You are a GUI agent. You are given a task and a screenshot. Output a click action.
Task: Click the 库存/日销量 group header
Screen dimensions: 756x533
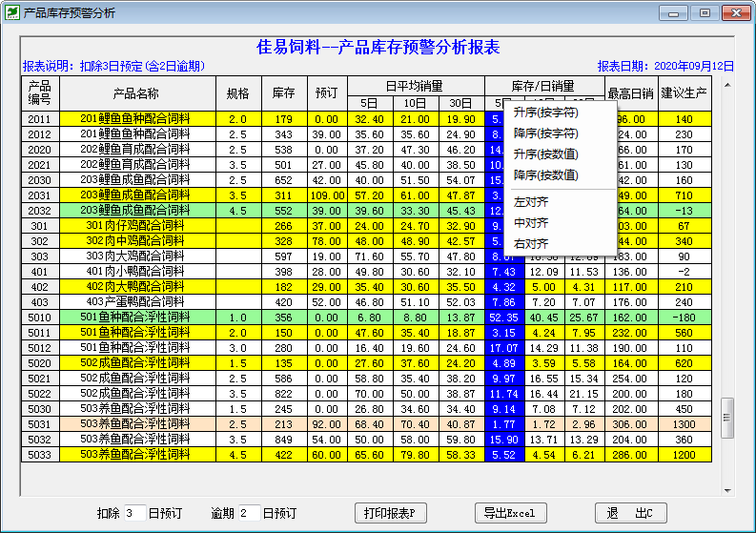pos(544,87)
